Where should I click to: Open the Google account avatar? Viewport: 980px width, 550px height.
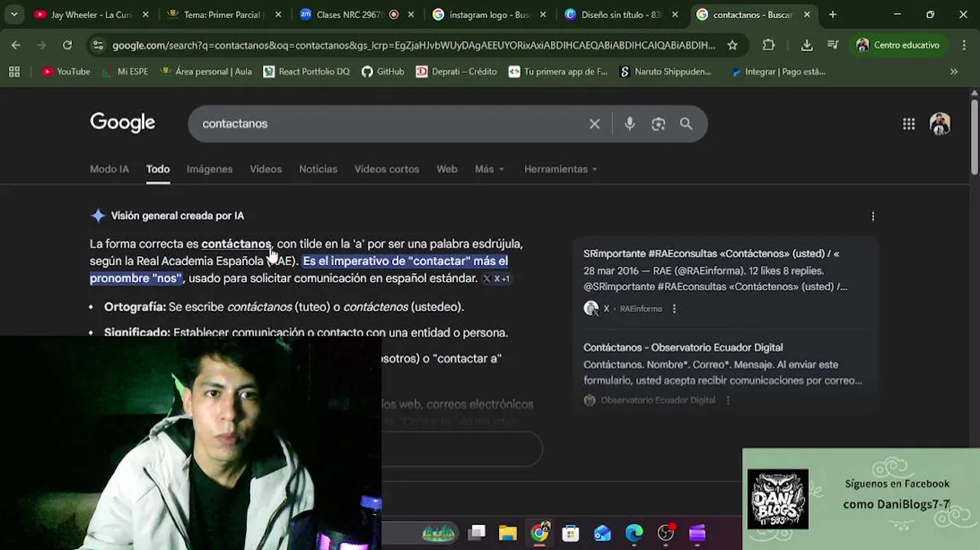[940, 124]
